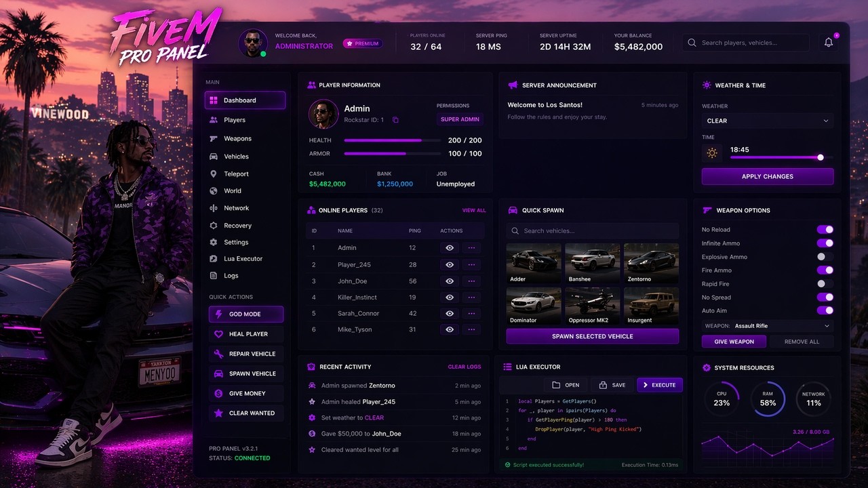Click the Open folder icon in Lua Executor
Image resolution: width=868 pixels, height=488 pixels.
point(556,385)
